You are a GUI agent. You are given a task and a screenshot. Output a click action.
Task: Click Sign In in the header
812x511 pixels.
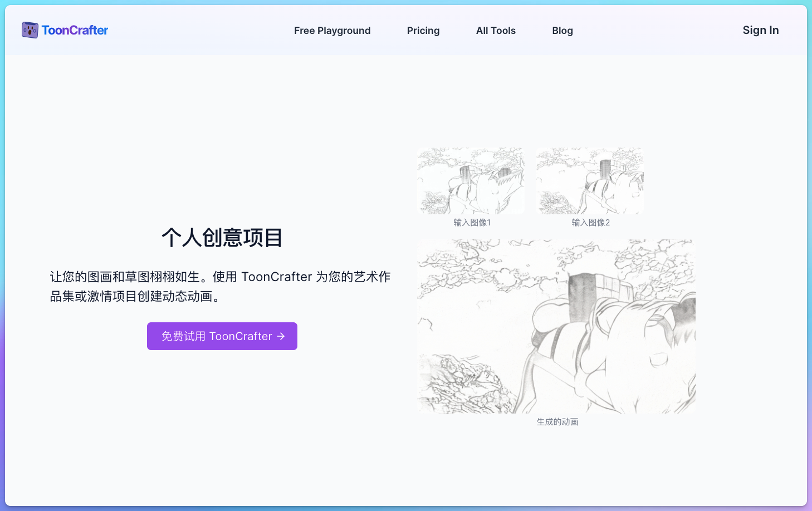[x=760, y=30]
